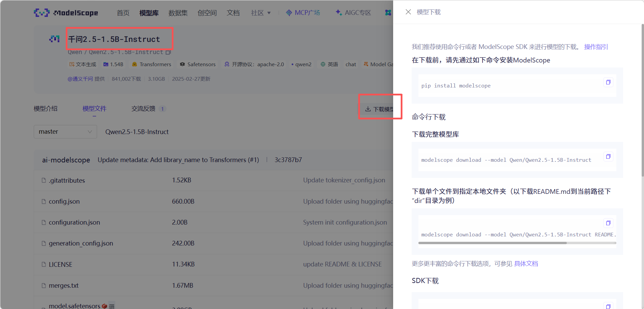Copy the full model download command

(608, 157)
